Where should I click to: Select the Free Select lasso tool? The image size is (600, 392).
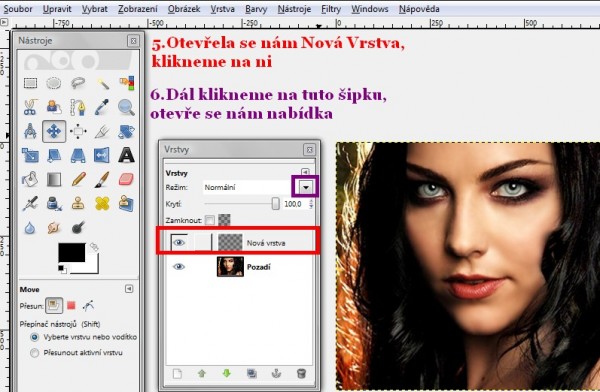click(x=78, y=83)
